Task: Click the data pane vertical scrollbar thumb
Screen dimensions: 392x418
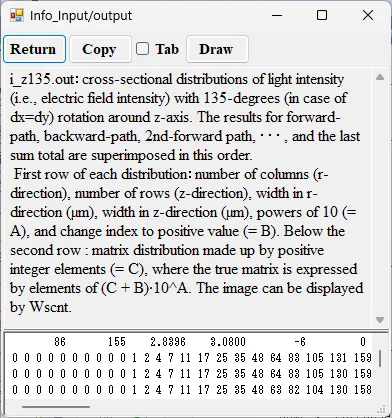Action: (x=380, y=358)
